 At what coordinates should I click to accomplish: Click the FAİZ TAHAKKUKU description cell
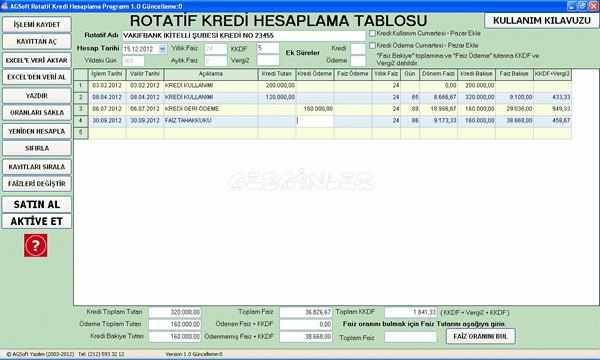[211, 121]
